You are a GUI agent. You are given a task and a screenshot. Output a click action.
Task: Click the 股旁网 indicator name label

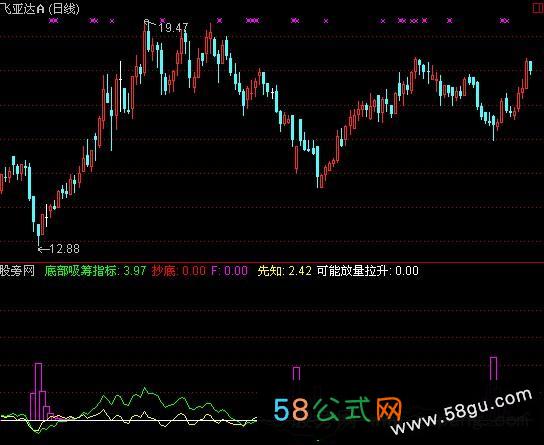click(x=17, y=271)
